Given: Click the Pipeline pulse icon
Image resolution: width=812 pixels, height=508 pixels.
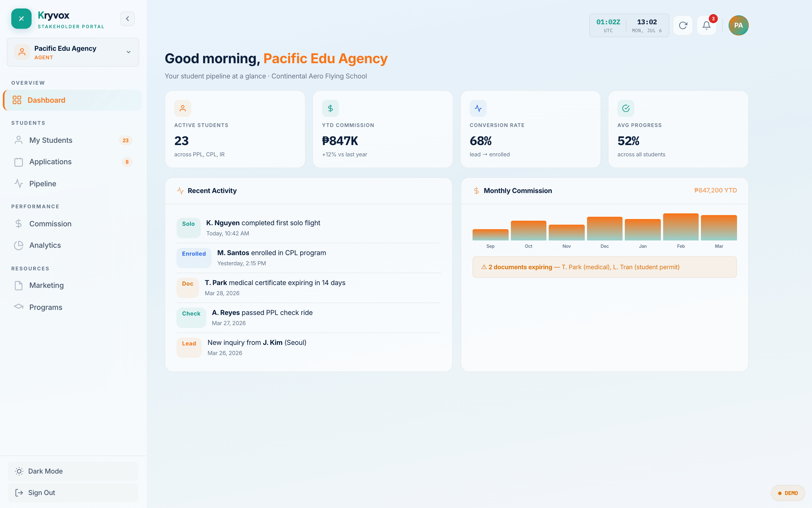Looking at the screenshot, I should [x=18, y=184].
